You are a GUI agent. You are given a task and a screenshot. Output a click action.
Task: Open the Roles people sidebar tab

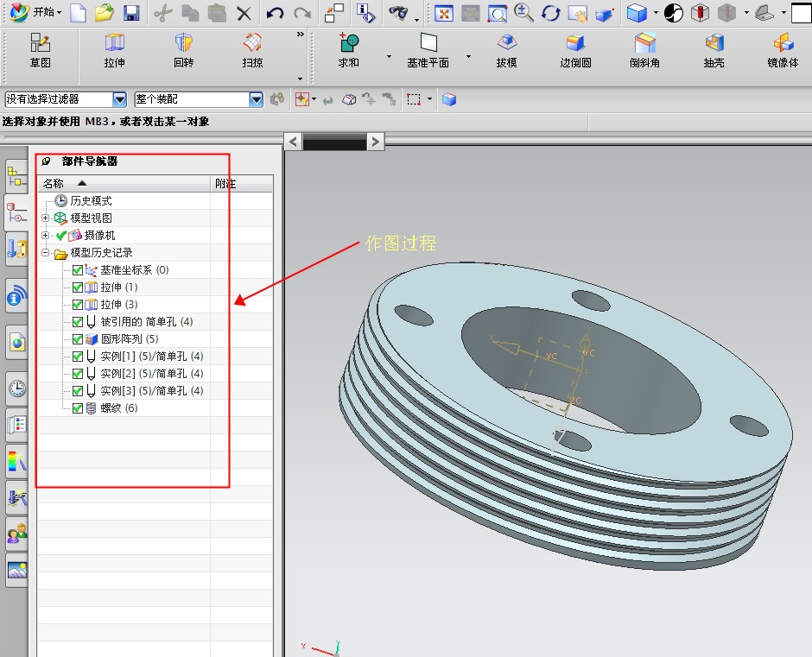pos(16,534)
